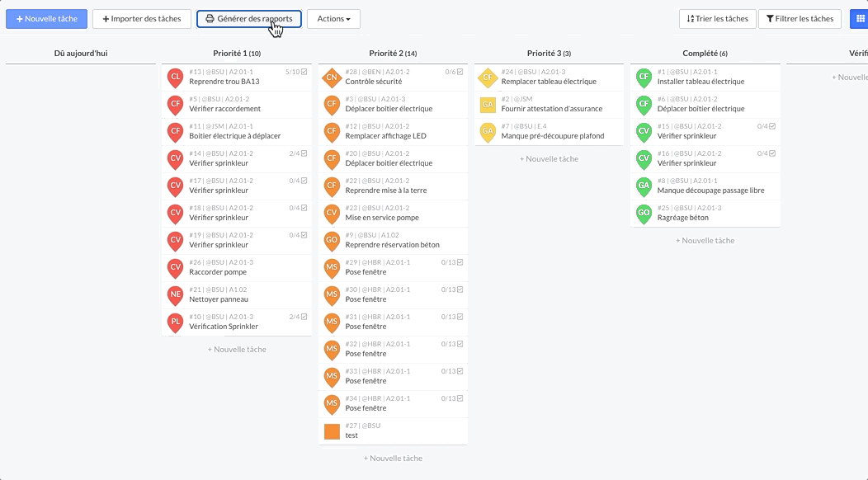Click the orange GO pin for Reprendre réservation béton

[332, 240]
